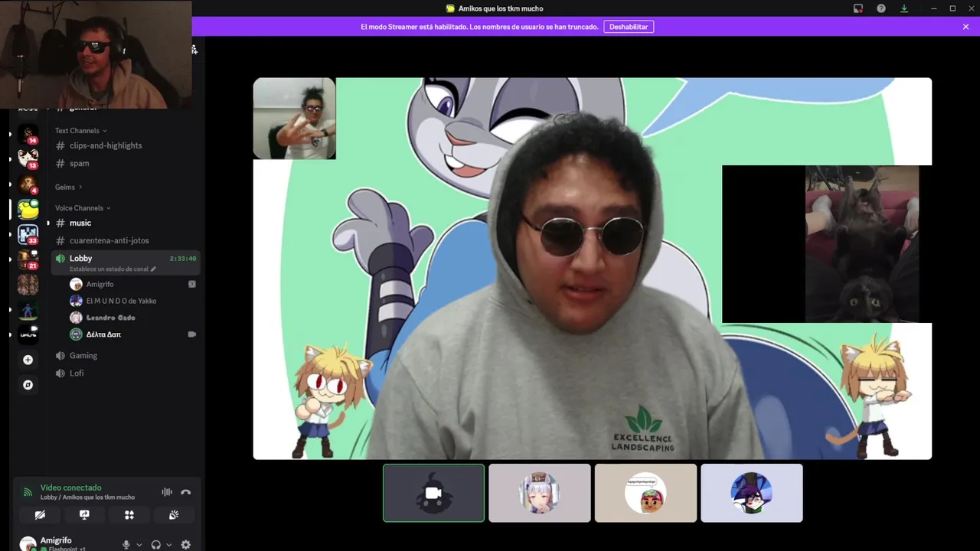Deafen with the headphones icon
The image size is (980, 551).
(x=156, y=545)
